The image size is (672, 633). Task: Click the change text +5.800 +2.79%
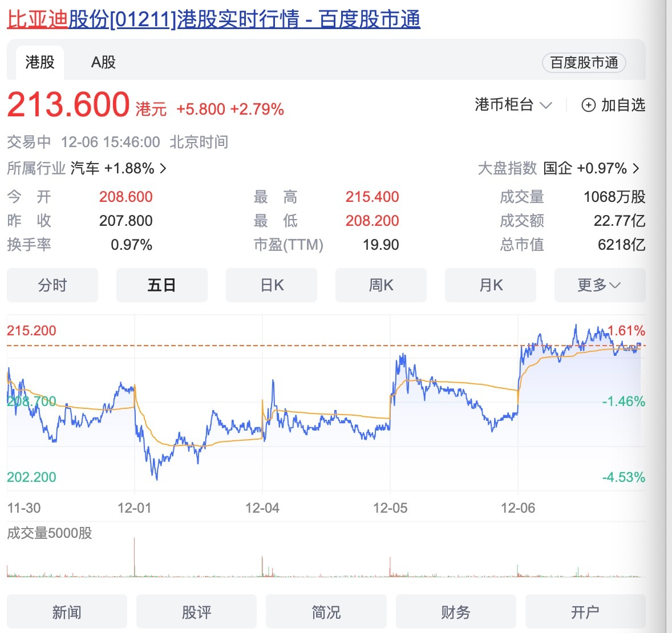point(230,109)
